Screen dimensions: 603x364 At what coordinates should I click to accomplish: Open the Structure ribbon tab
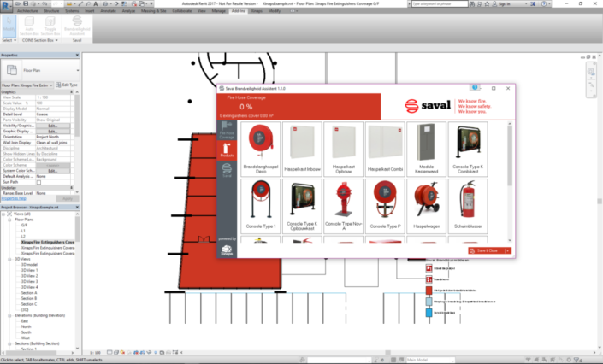51,11
